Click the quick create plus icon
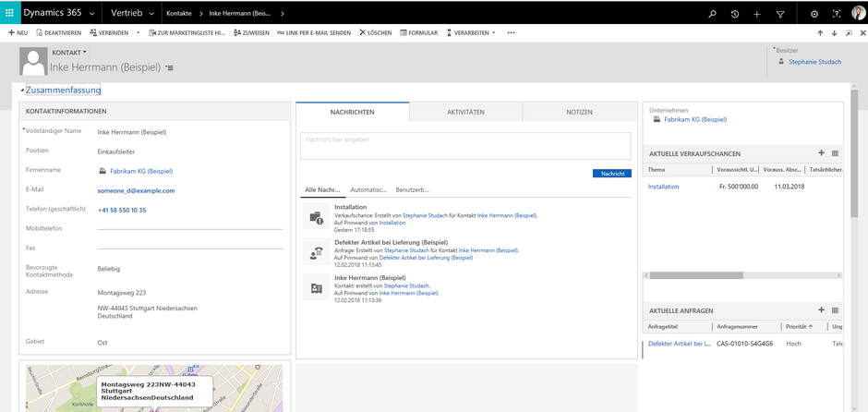This screenshot has width=868, height=412. coord(757,14)
